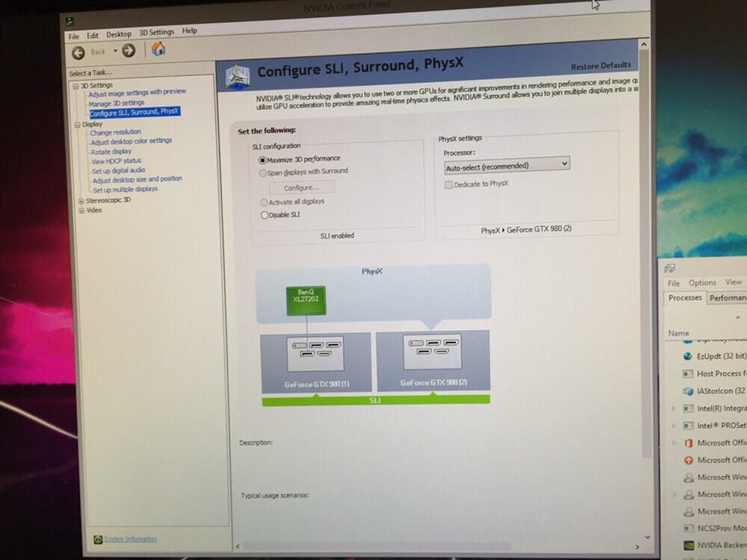This screenshot has height=560, width=747.
Task: Click the System Information icon at bottom left
Action: pyautogui.click(x=97, y=539)
